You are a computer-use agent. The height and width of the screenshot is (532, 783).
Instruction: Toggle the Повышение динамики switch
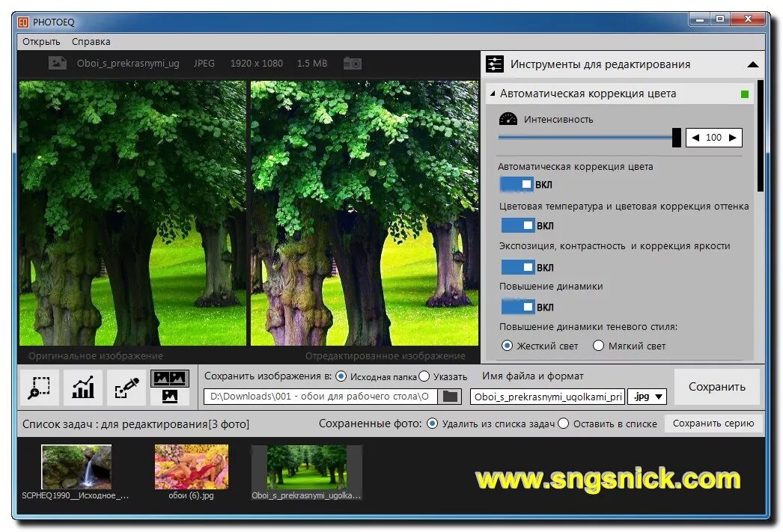(518, 307)
